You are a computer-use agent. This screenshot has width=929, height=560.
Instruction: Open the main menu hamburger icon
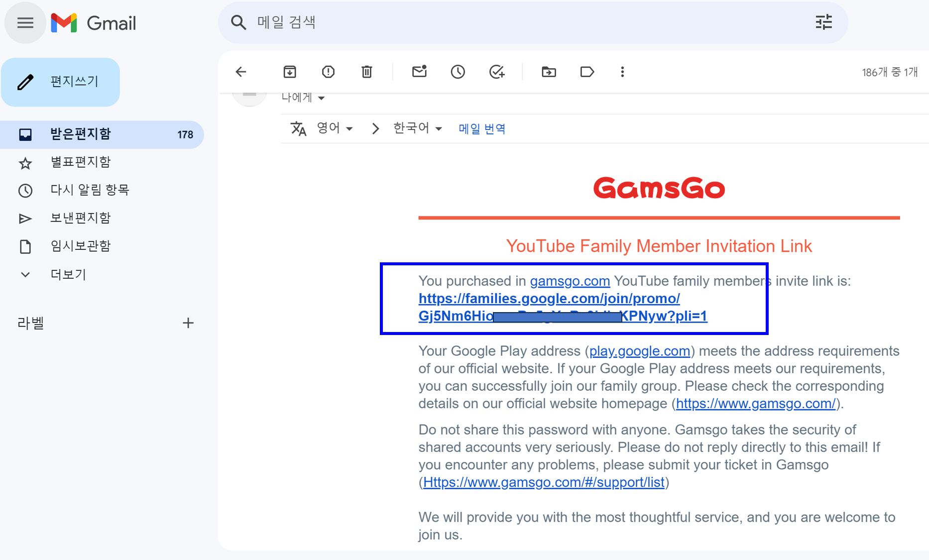tap(25, 23)
